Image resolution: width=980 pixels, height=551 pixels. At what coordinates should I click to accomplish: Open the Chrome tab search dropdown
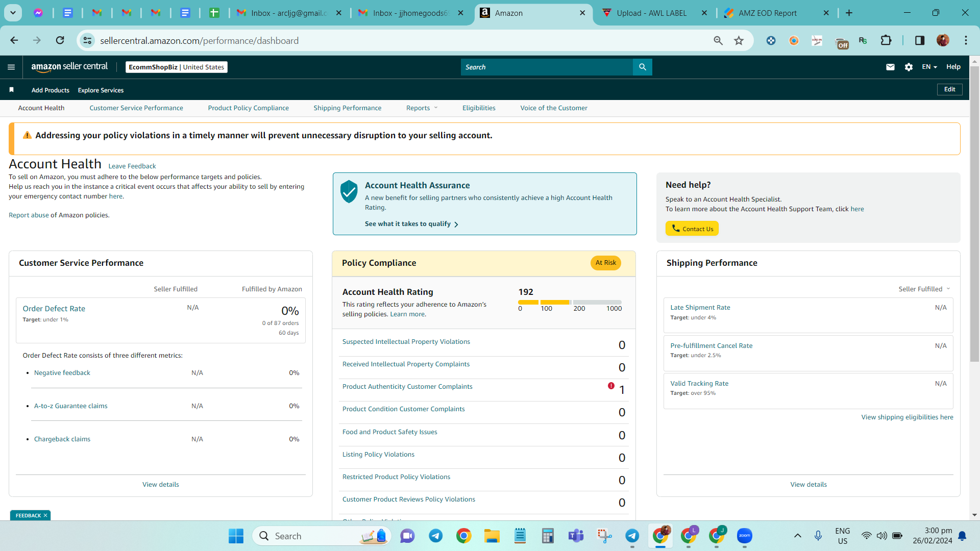(x=13, y=13)
